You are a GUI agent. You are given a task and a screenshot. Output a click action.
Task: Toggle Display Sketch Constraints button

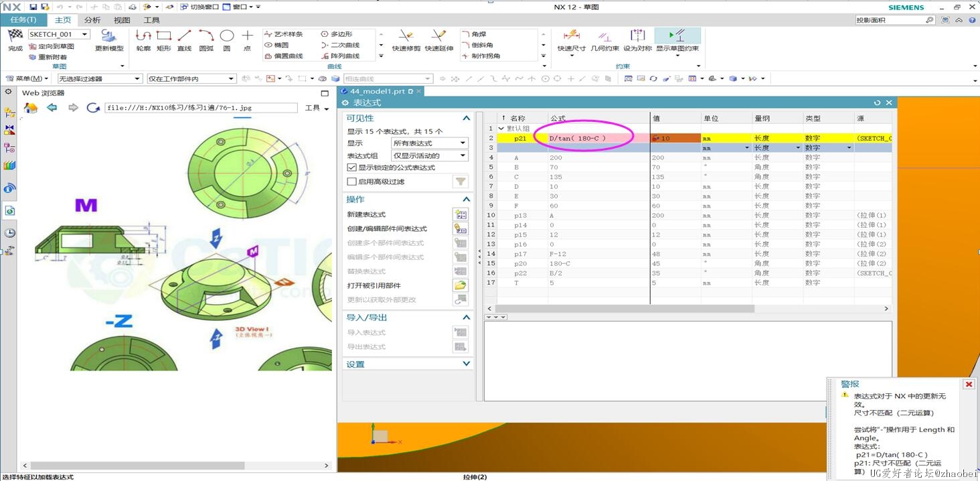tap(677, 37)
